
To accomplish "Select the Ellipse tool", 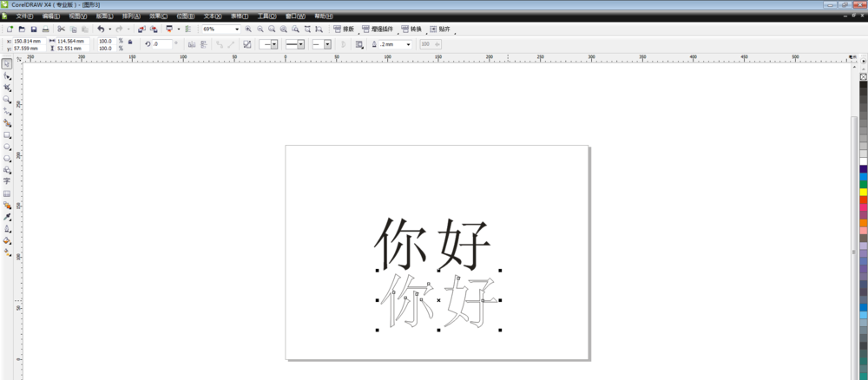I will pyautogui.click(x=7, y=147).
